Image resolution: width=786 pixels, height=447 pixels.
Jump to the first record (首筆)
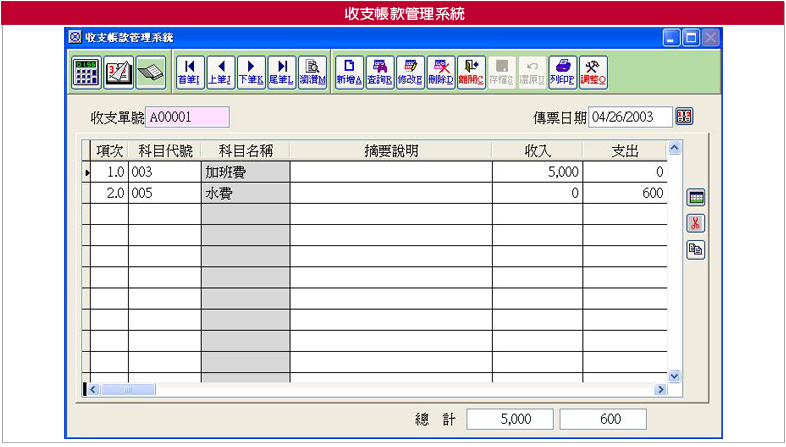point(189,72)
